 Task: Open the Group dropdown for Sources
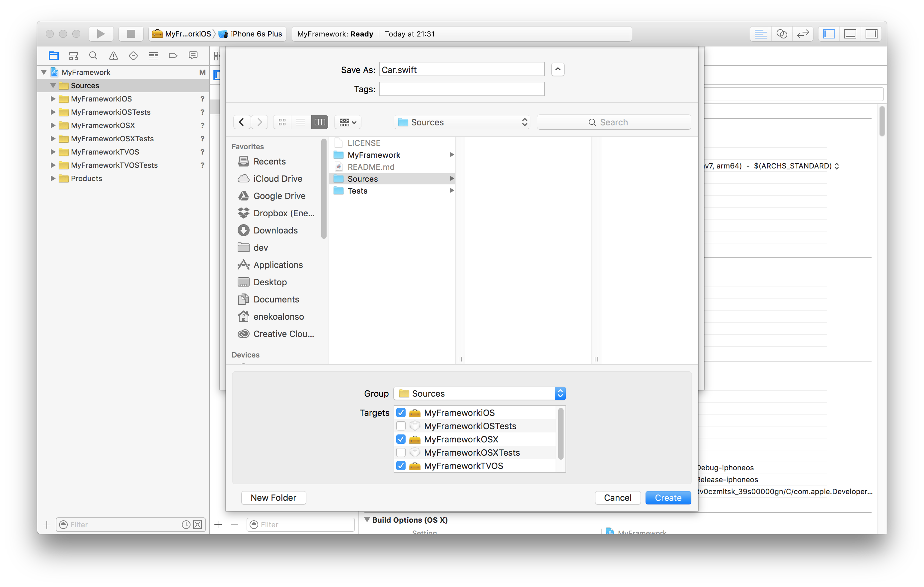click(559, 393)
